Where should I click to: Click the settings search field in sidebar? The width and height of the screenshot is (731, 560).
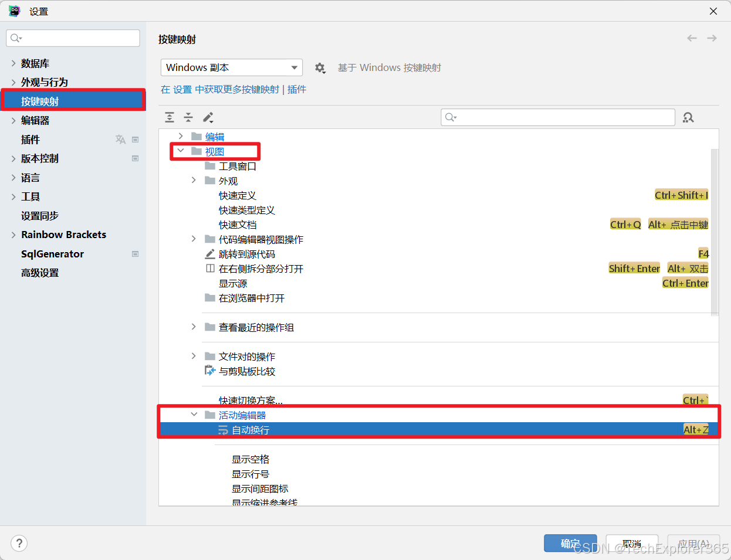click(x=73, y=38)
